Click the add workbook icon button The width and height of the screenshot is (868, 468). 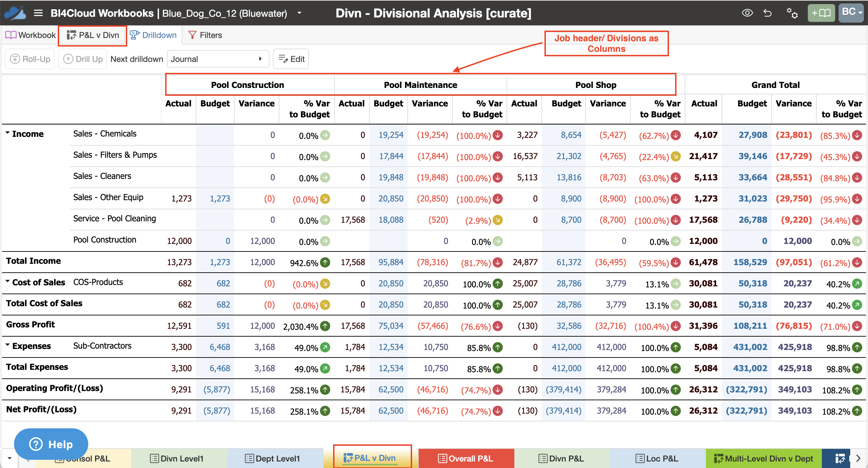tap(821, 13)
